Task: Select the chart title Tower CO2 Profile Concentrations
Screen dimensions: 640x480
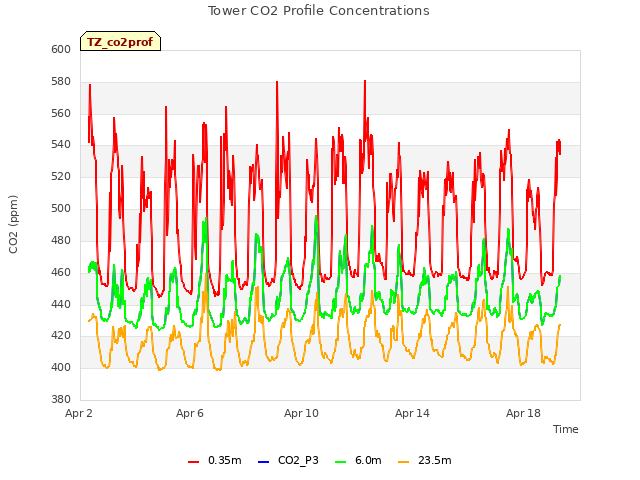Action: pos(318,11)
